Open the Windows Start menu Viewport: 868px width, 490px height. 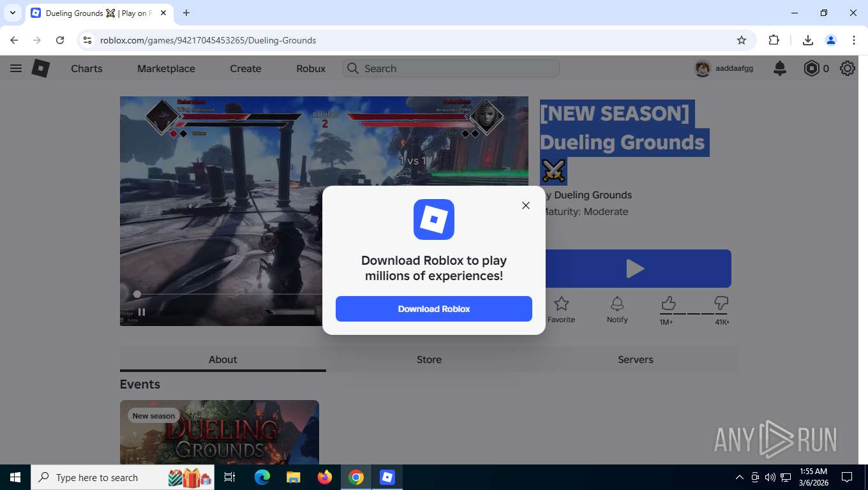coord(15,477)
